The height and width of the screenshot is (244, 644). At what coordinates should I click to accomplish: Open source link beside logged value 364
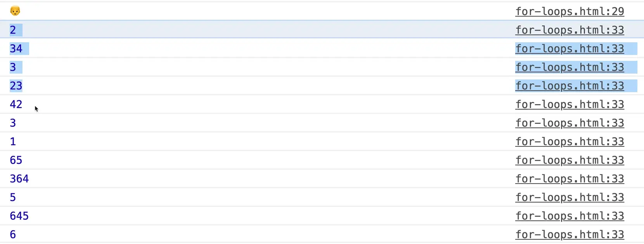coord(570,179)
